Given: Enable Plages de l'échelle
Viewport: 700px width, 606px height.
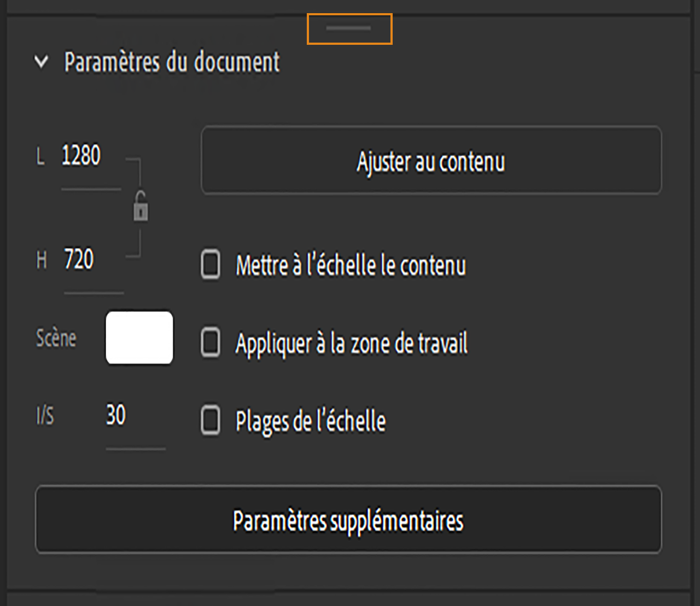Looking at the screenshot, I should coord(210,421).
